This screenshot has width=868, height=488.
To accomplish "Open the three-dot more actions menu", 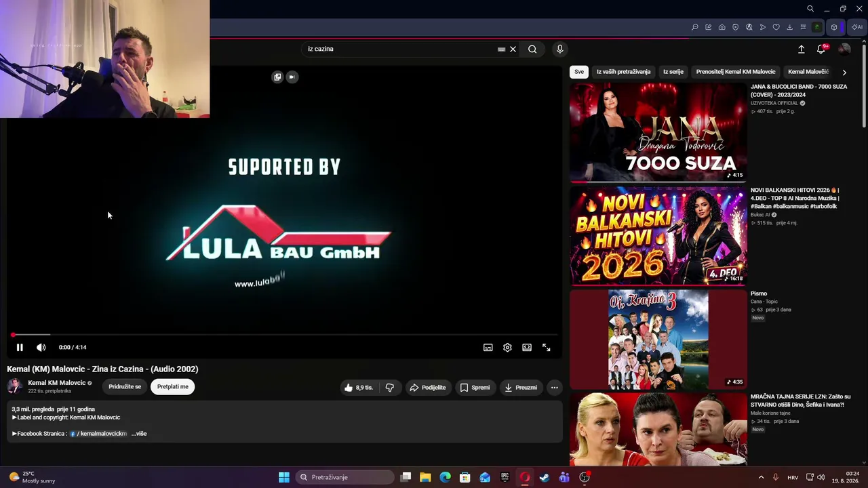I will coord(554,388).
